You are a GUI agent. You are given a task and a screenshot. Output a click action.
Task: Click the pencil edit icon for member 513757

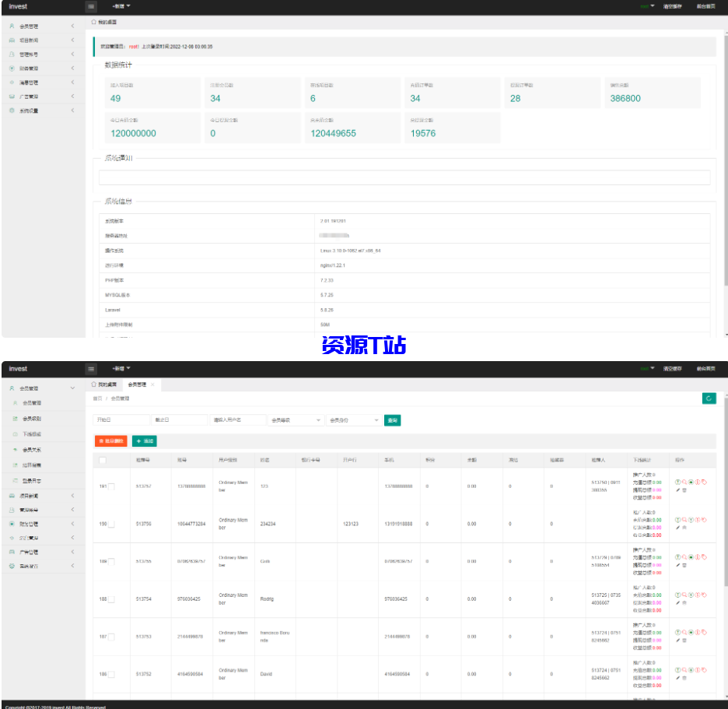pos(677,490)
